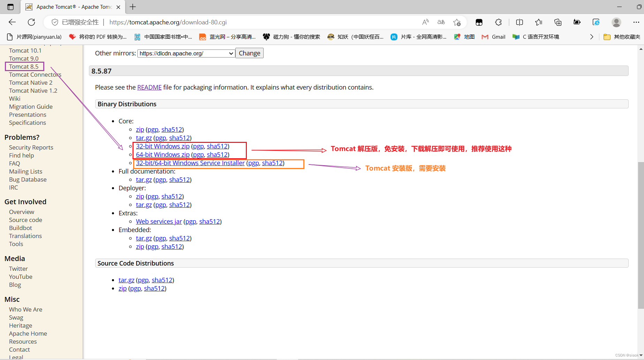Open Source code sidebar link
The height and width of the screenshot is (360, 644).
tap(25, 220)
